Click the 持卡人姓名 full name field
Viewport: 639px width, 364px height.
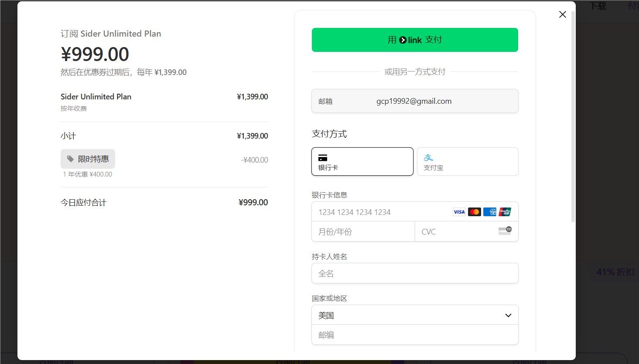tap(415, 273)
